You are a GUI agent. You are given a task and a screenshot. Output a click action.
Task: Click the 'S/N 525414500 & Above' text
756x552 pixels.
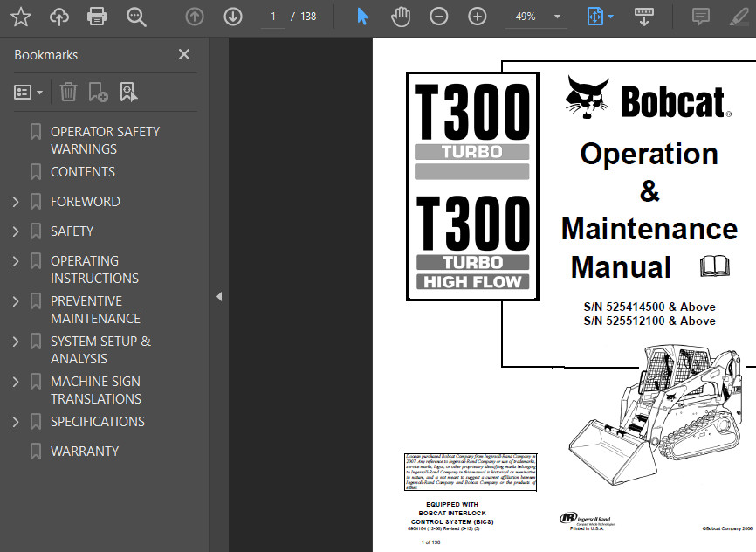pos(649,307)
